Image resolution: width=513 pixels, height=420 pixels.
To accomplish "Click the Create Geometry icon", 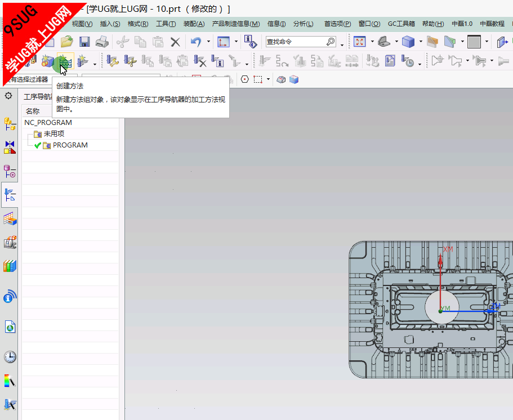I will (48, 61).
